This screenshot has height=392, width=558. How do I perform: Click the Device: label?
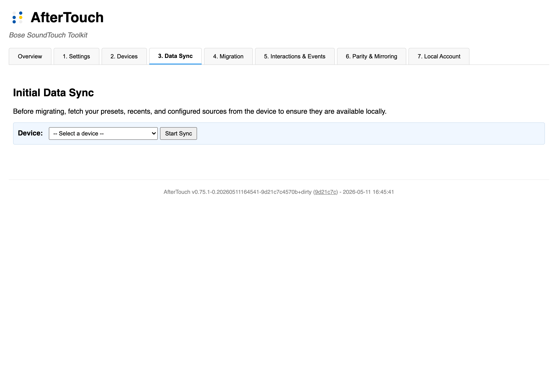pos(30,133)
